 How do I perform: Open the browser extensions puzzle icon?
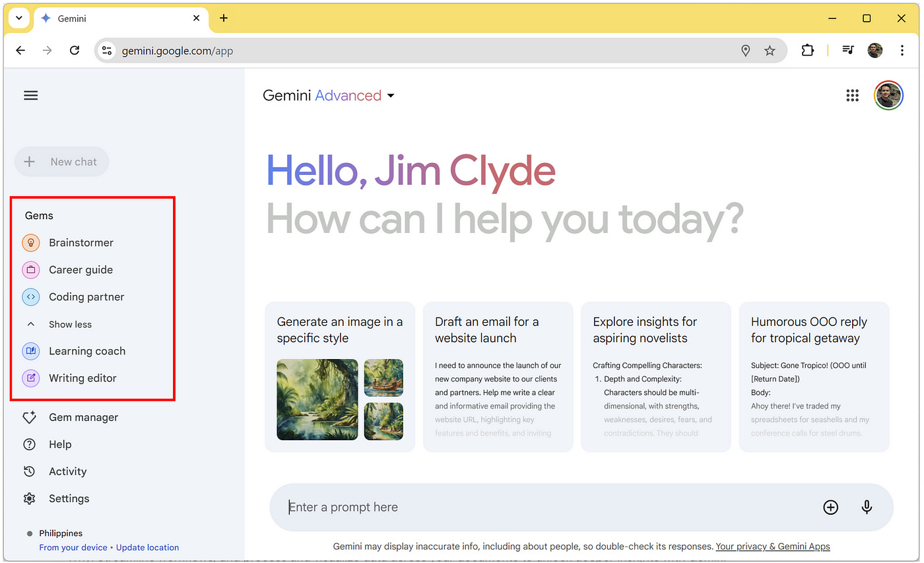[x=808, y=50]
